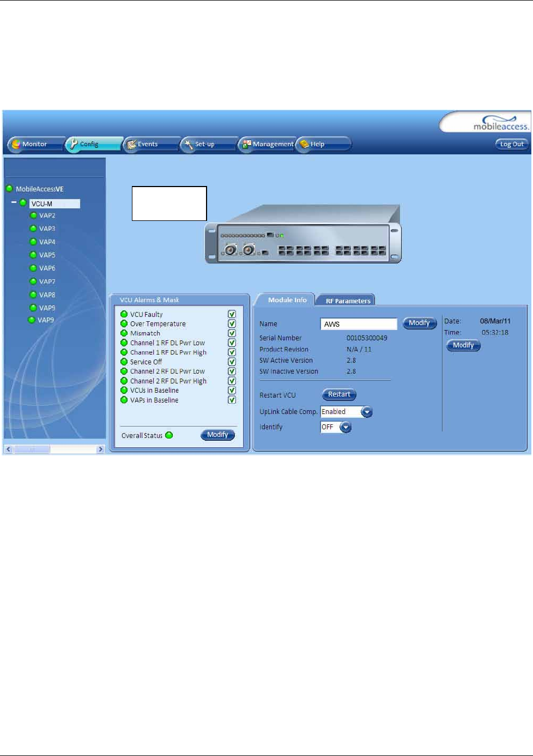The image size is (533, 756).
Task: Click the Management icon
Action: pyautogui.click(x=247, y=144)
